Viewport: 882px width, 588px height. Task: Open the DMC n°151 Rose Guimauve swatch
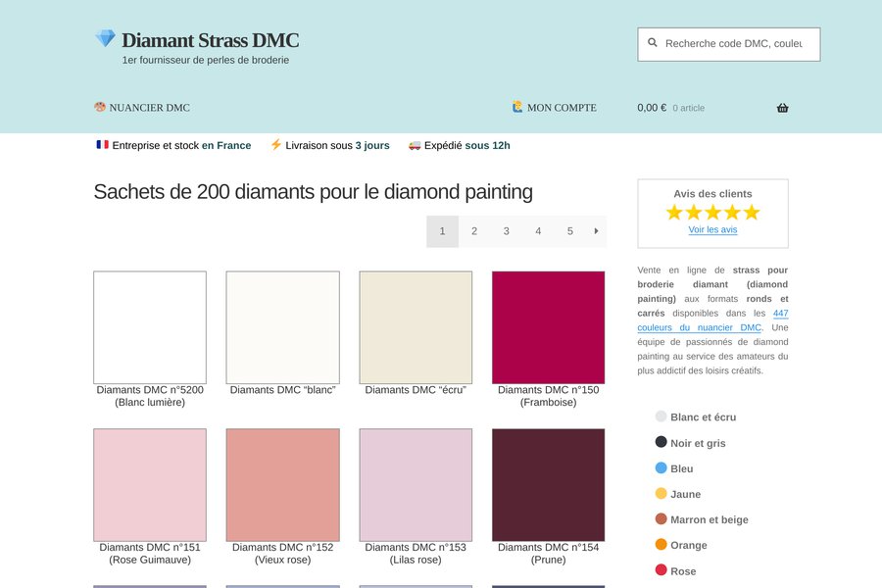click(x=150, y=485)
